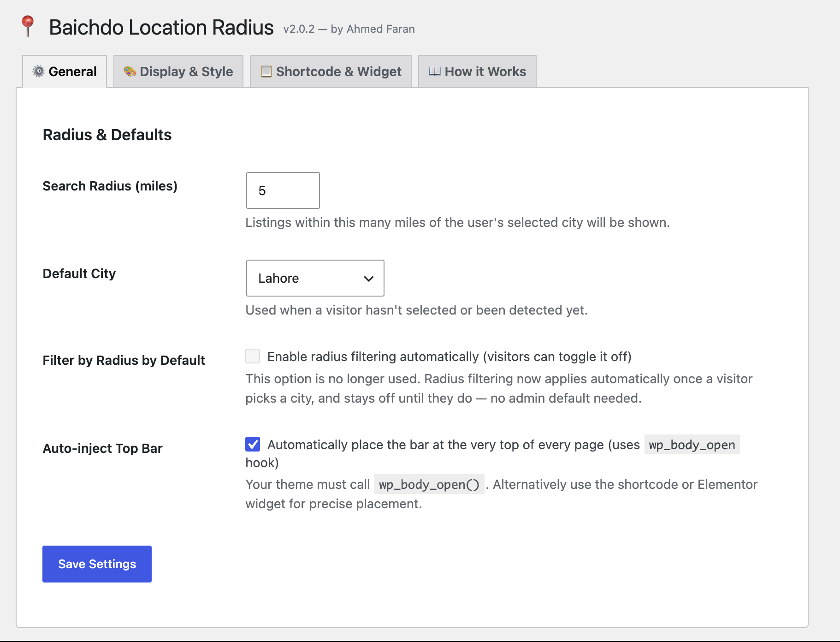Image resolution: width=840 pixels, height=642 pixels.
Task: Click the 'This option is no longer used' note
Action: pyautogui.click(x=499, y=388)
